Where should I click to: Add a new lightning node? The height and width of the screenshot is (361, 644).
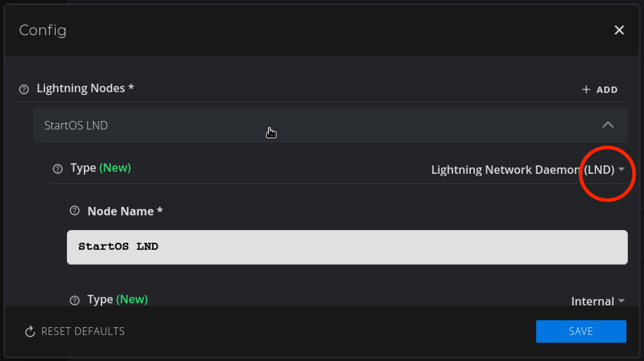click(599, 89)
